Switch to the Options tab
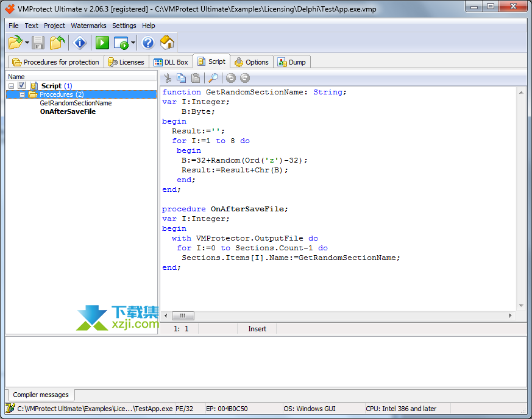This screenshot has width=532, height=419. coord(252,62)
